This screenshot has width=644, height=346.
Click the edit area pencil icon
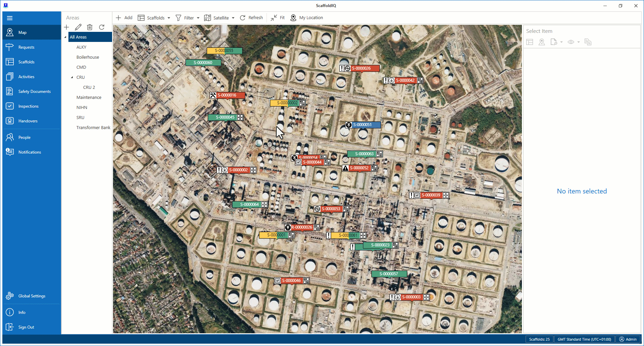click(x=78, y=27)
